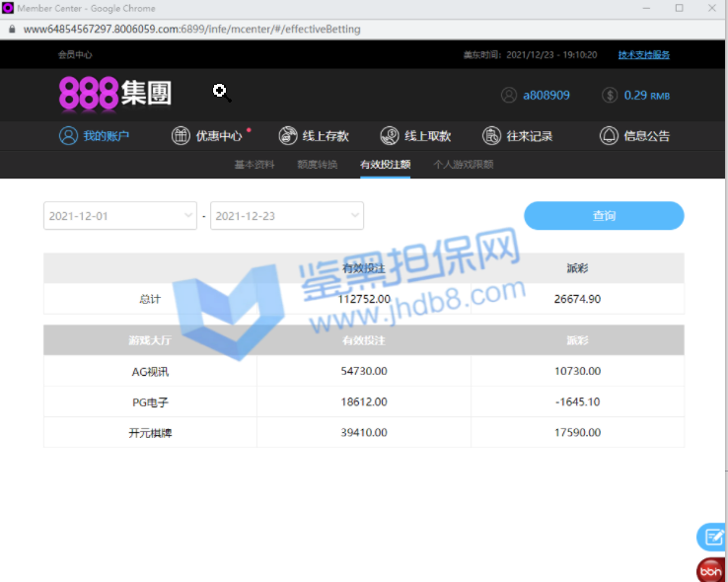Click the 优惠中心 gift icon

click(181, 136)
